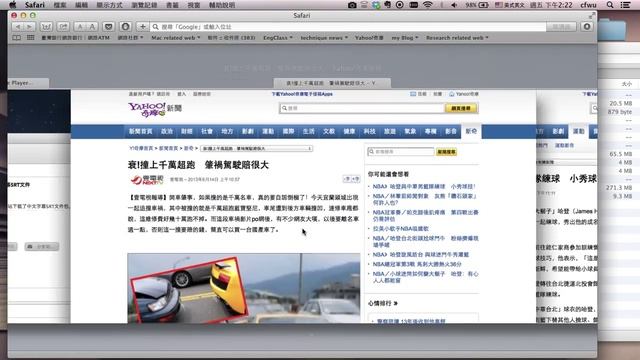Screen dimensions: 640x360
Task: Decrease text size with small A button
Action: [80, 27]
